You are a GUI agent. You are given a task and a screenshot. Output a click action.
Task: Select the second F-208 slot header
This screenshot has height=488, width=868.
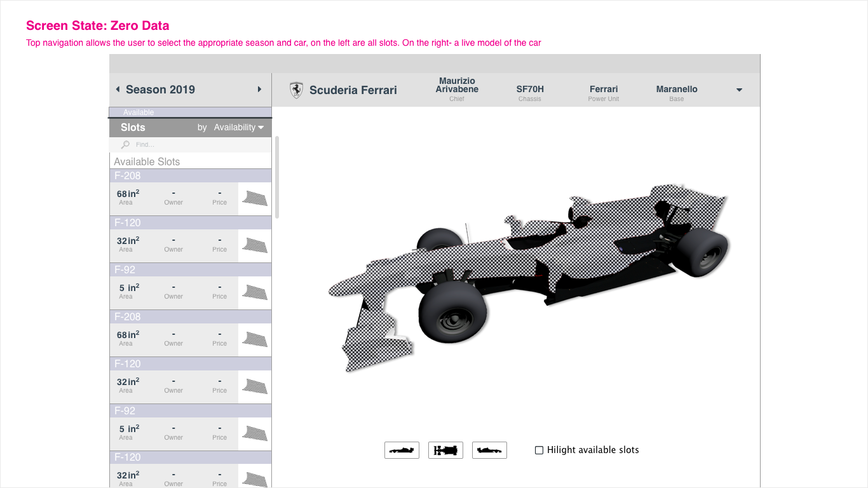point(191,317)
